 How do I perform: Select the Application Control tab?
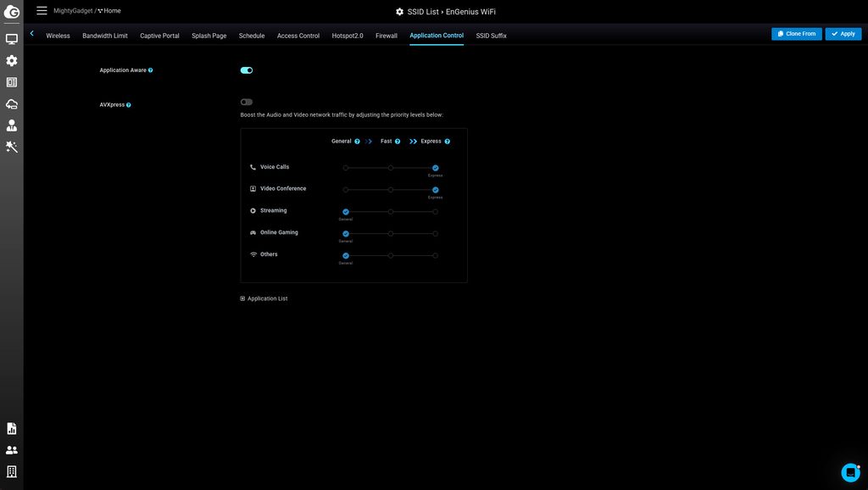437,36
